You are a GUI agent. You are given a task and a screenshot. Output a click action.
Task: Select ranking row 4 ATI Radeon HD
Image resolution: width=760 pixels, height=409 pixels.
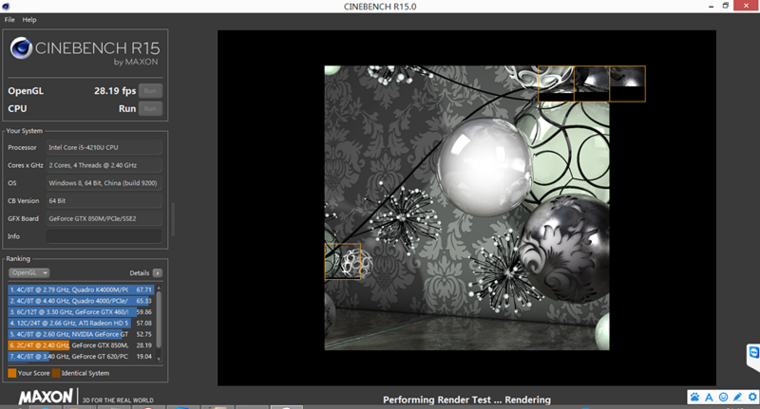pyautogui.click(x=81, y=323)
